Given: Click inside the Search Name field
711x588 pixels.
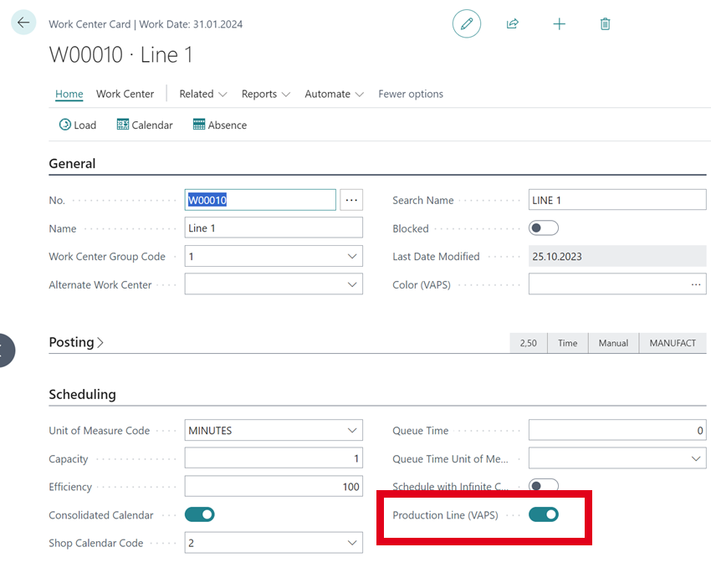Looking at the screenshot, I should [x=616, y=199].
